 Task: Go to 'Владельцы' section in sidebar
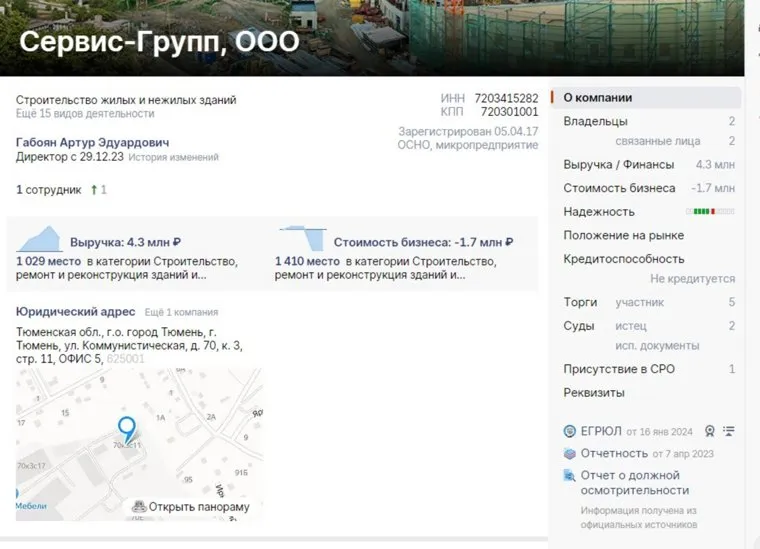595,121
